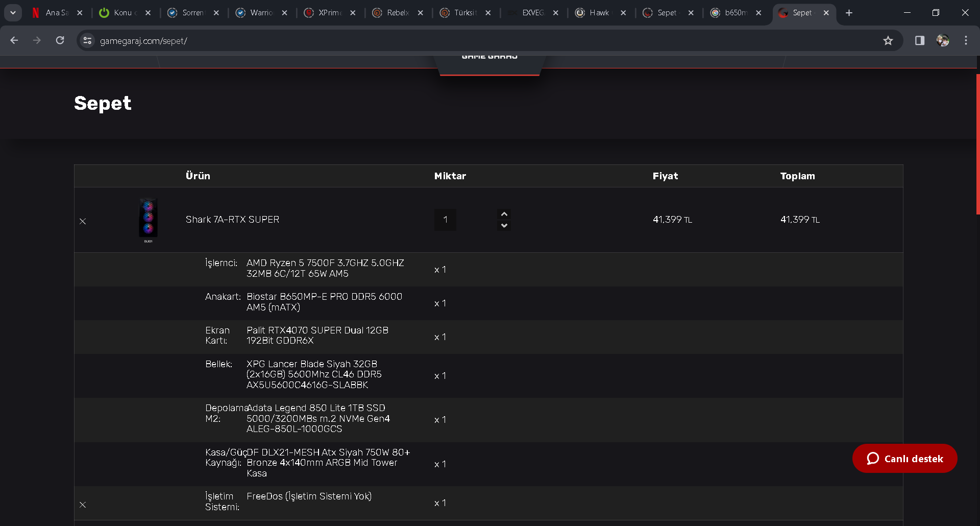Close the 'Hawk' tab
Viewport: 980px width, 526px height.
coord(623,13)
